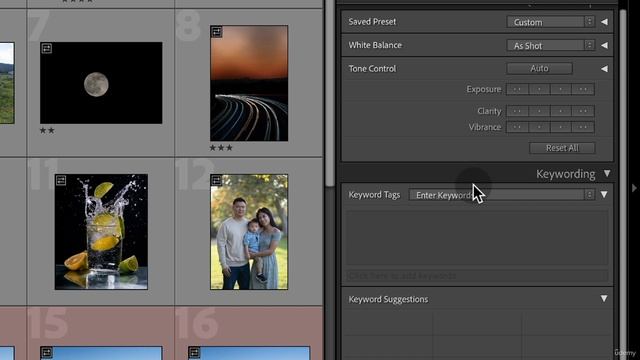Decrease Clarity by a large step
640x360 pixels.
pos(517,111)
